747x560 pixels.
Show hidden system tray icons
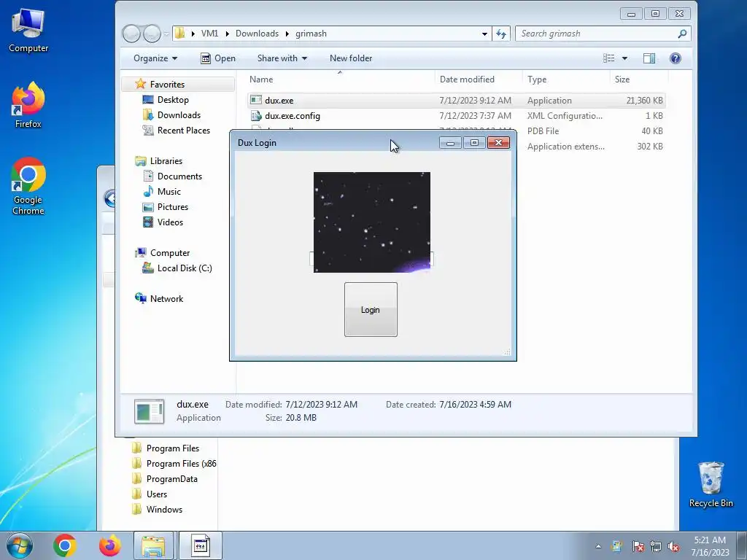click(598, 546)
